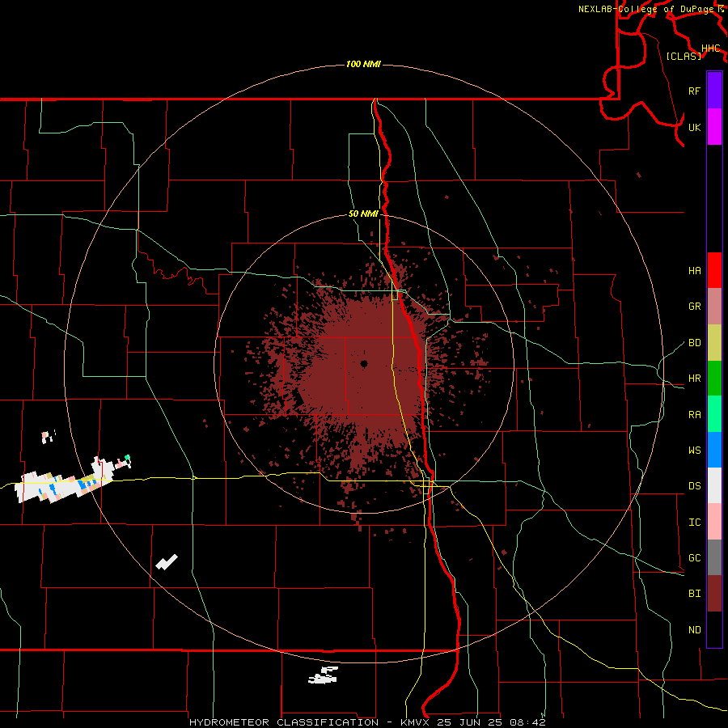Select the pink IC legend swatch
728x728 pixels.
pos(714,522)
